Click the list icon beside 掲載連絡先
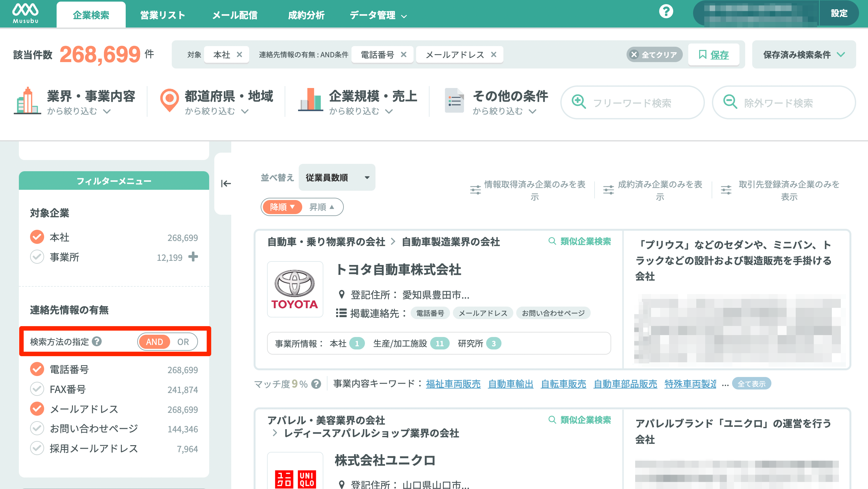 tap(341, 313)
